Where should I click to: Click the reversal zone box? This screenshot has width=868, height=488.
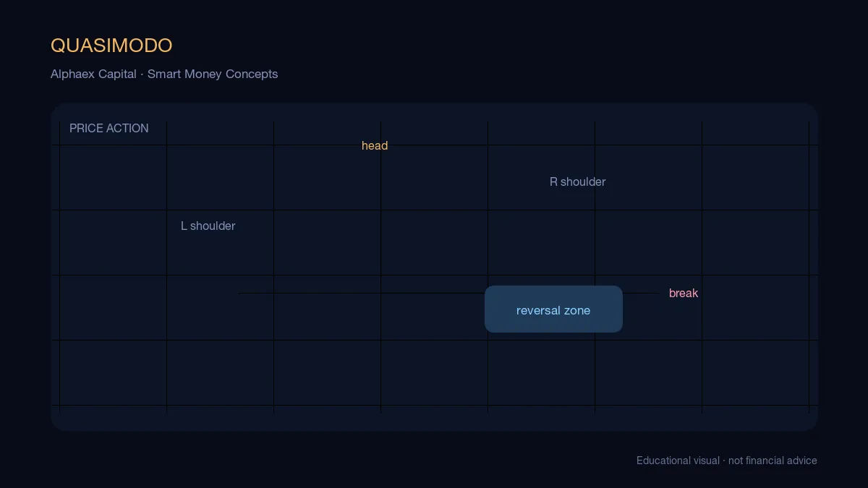tap(553, 309)
